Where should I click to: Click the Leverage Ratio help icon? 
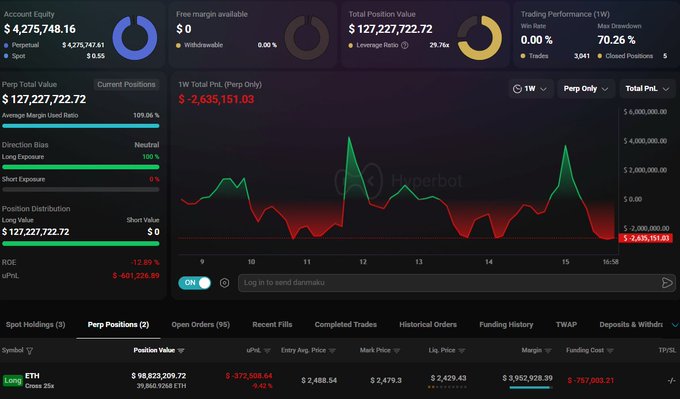coord(405,45)
